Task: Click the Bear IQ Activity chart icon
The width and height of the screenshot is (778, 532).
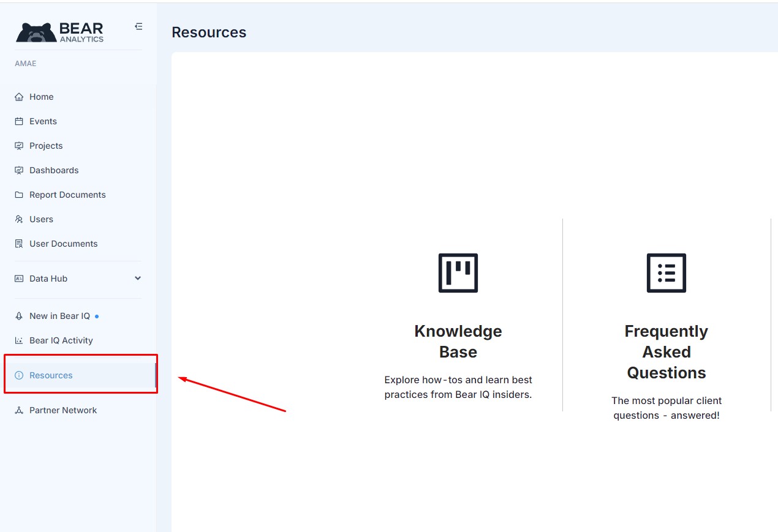Action: (x=19, y=340)
